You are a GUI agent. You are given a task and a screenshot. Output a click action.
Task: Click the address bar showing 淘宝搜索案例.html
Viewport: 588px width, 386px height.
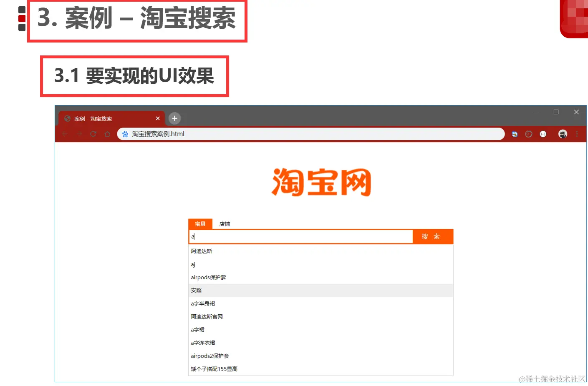point(311,134)
